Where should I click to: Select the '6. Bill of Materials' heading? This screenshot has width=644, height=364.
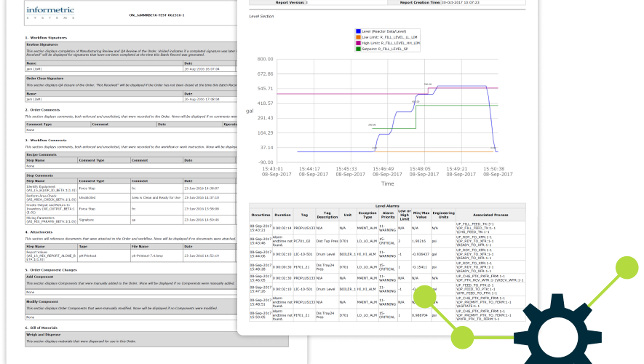click(x=41, y=328)
